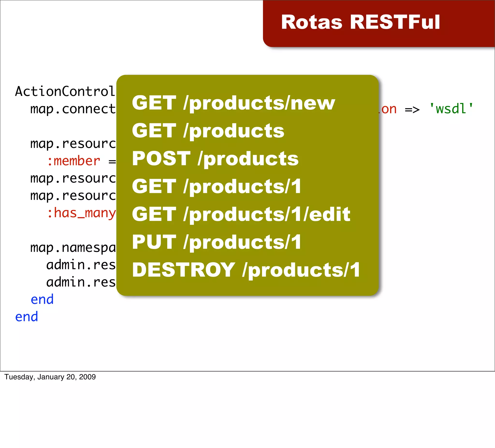Select the 'GET /products/1' route

click(x=217, y=186)
